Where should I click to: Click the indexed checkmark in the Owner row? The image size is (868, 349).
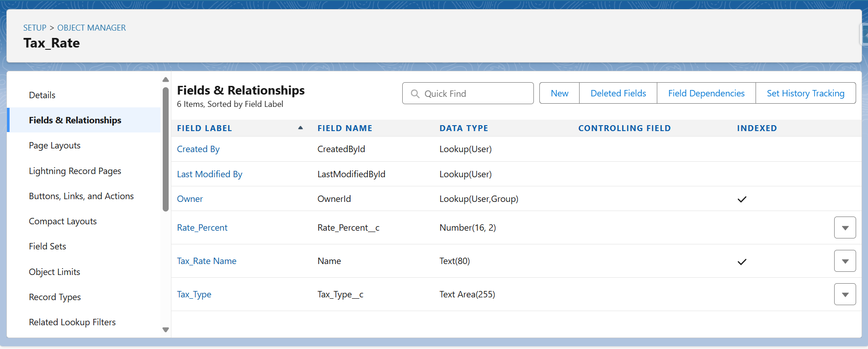(742, 199)
